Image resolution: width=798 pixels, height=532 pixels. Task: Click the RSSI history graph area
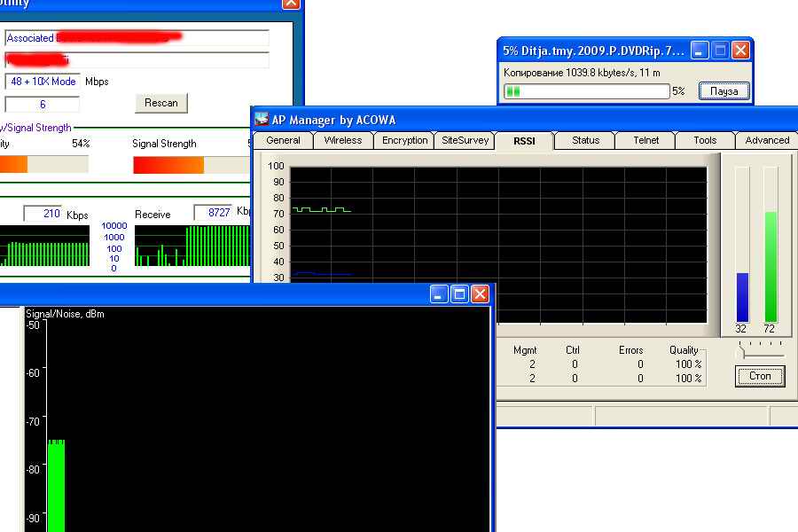coord(498,246)
